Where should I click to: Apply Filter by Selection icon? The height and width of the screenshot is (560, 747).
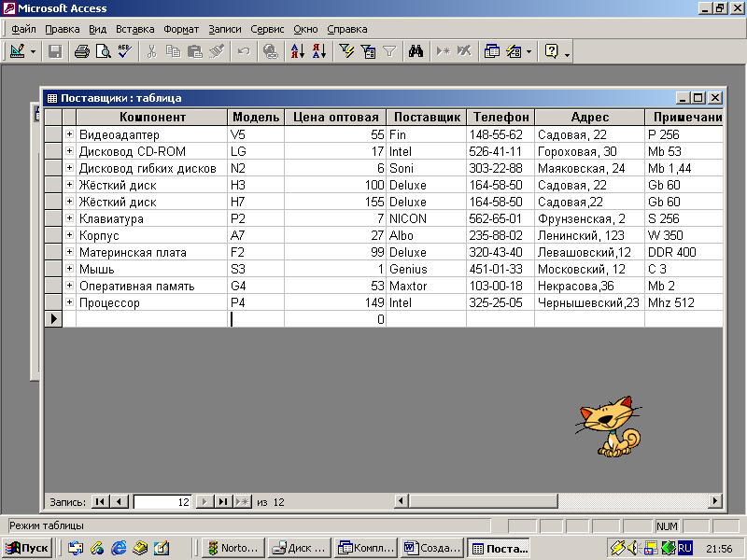[x=346, y=51]
